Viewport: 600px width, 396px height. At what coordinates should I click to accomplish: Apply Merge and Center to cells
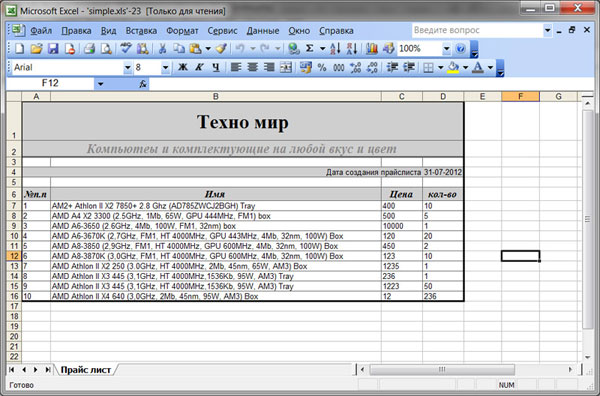click(285, 68)
